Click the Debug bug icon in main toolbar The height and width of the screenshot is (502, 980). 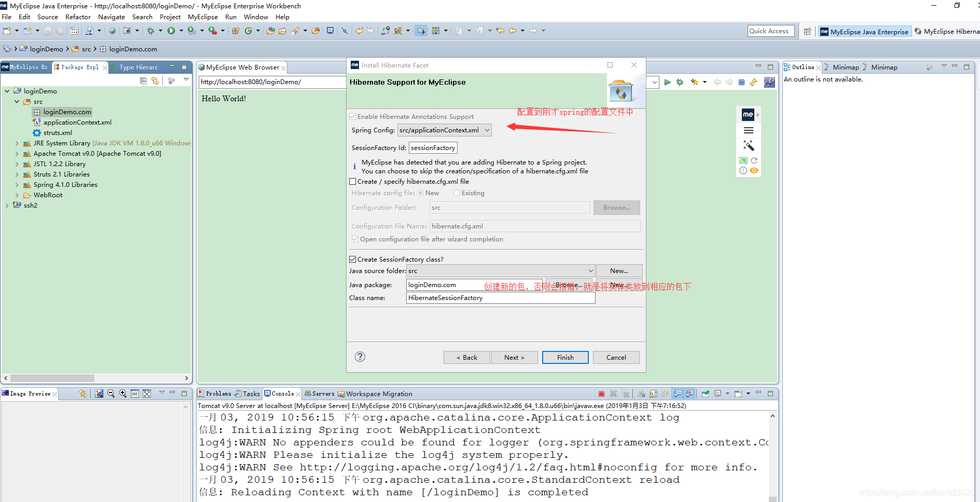coord(151,31)
